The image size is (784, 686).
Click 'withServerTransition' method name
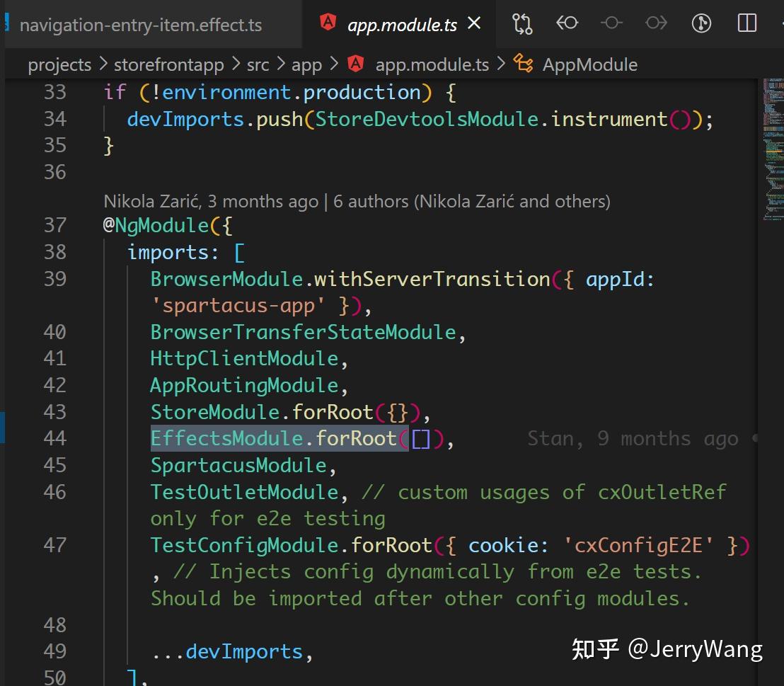(x=432, y=279)
